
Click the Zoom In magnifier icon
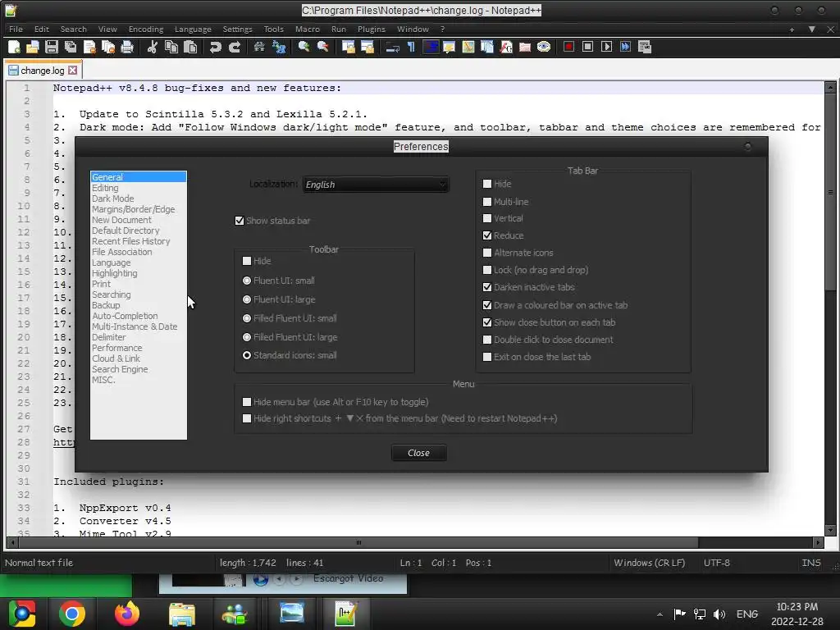[304, 47]
